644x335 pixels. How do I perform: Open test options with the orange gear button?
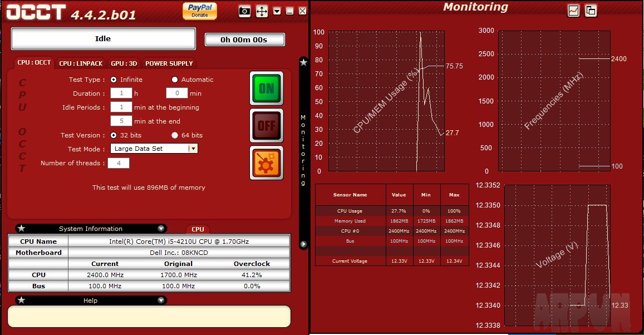(267, 163)
